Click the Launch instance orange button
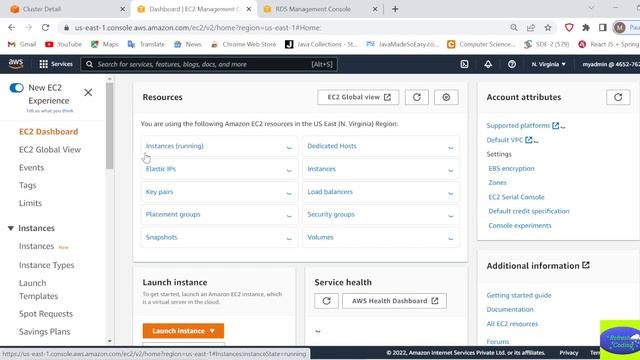The height and width of the screenshot is (360, 640). (183, 331)
